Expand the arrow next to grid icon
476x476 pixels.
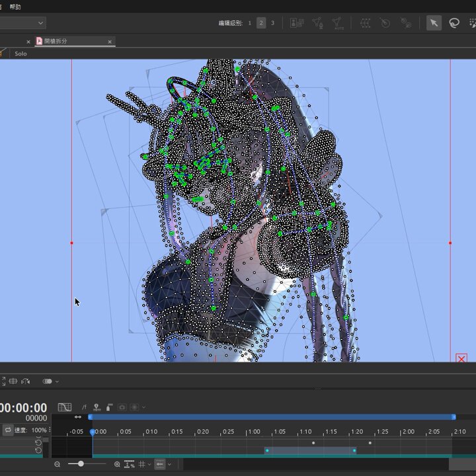149,464
